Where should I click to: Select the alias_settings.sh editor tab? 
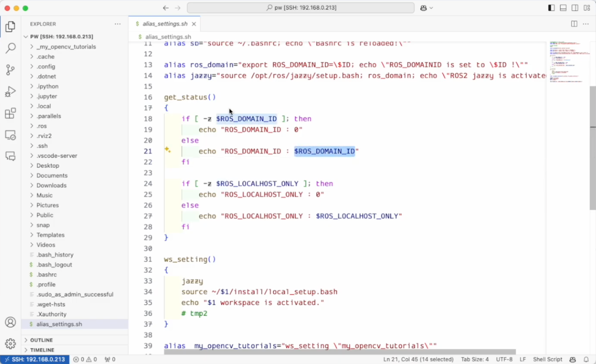click(165, 24)
